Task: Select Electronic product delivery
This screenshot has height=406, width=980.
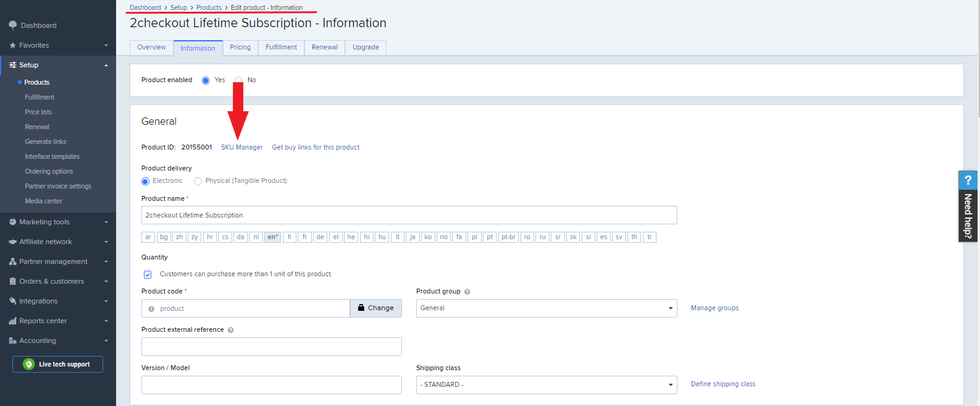Action: coord(145,181)
